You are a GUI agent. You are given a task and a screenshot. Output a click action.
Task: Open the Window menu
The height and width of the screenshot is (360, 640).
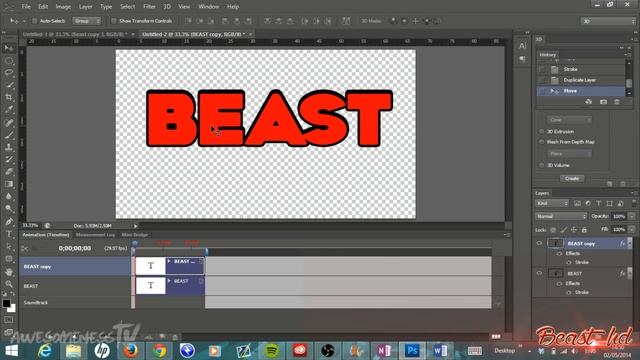[209, 7]
